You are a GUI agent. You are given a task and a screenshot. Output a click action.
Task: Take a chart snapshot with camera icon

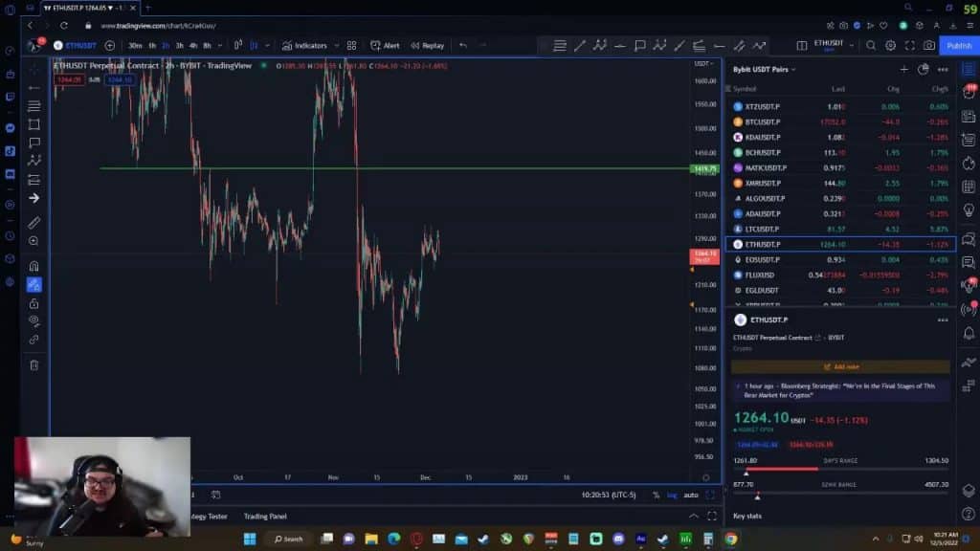coord(928,45)
